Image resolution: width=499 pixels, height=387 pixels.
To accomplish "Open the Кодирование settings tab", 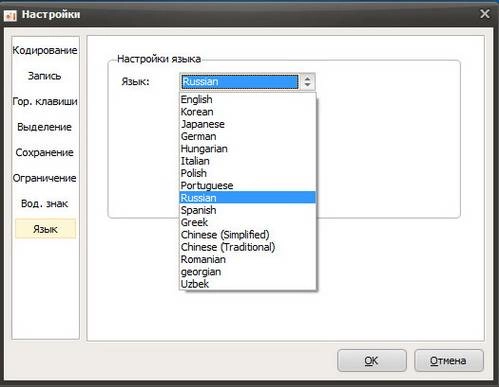I will pyautogui.click(x=45, y=50).
